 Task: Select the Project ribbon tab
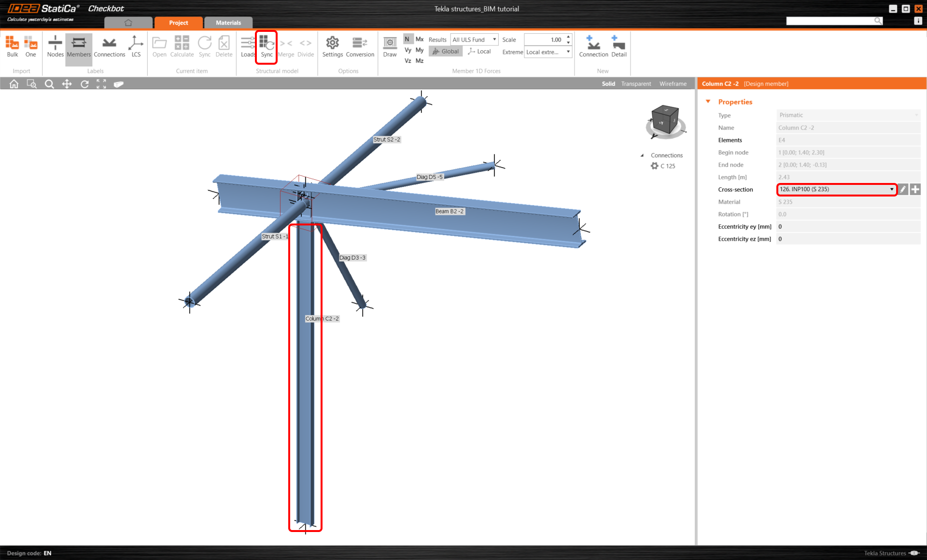tap(178, 23)
